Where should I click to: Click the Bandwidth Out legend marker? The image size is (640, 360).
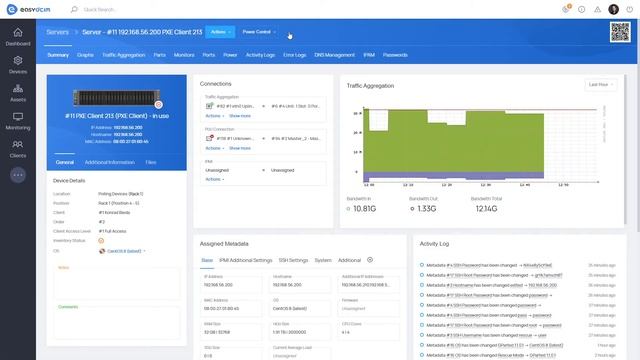pyautogui.click(x=412, y=209)
